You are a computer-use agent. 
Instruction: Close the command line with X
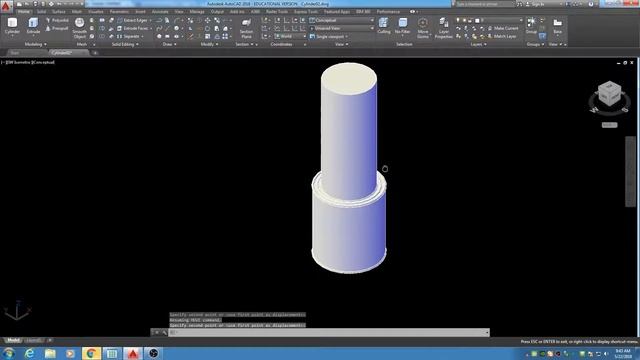click(156, 333)
